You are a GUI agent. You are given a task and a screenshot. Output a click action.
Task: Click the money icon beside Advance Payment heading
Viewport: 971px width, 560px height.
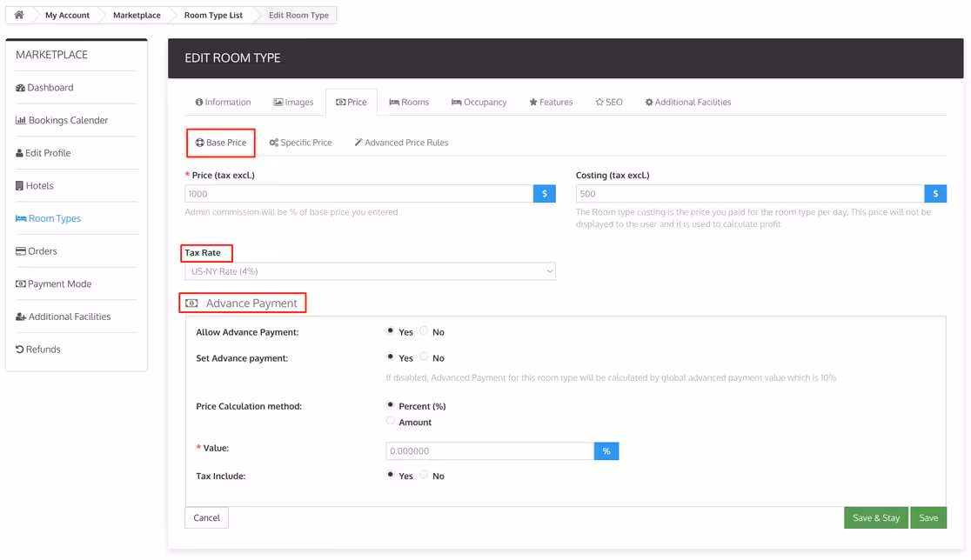click(x=192, y=303)
